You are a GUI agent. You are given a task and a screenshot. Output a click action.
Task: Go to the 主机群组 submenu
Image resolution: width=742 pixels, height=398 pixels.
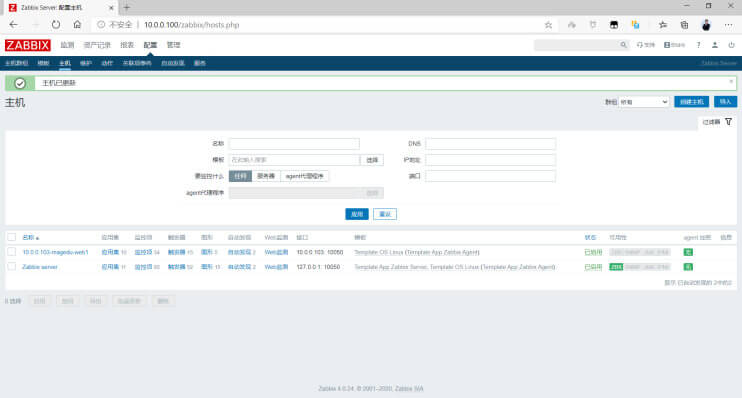(17, 63)
